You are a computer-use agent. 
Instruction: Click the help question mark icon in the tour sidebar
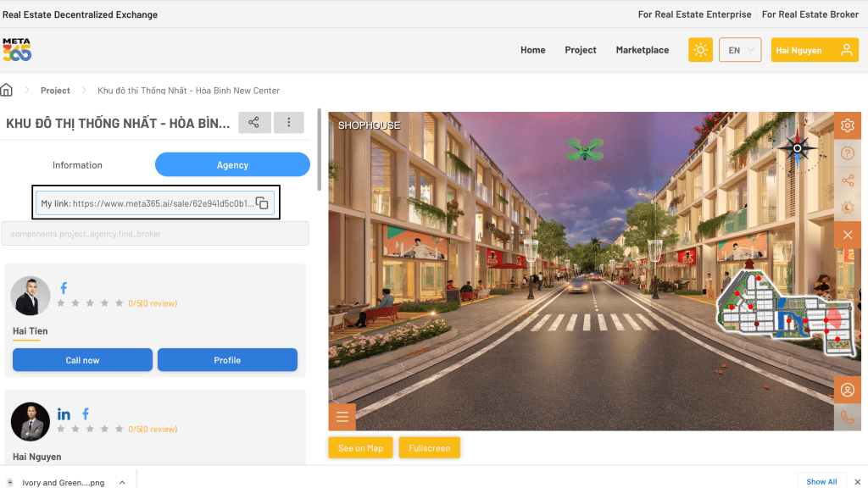pos(847,153)
